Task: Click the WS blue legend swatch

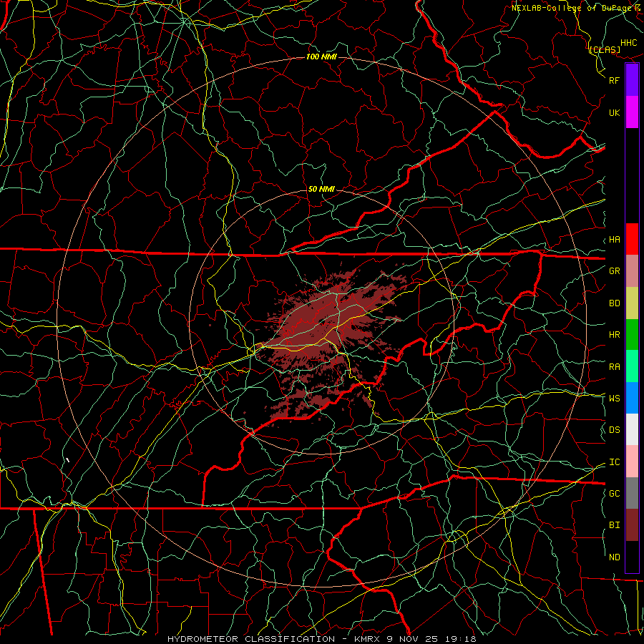Action: (632, 398)
